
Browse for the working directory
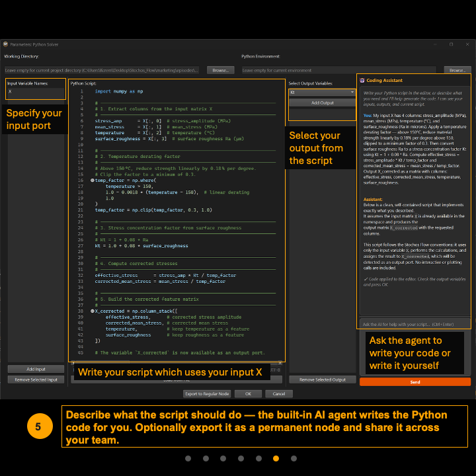coord(220,70)
